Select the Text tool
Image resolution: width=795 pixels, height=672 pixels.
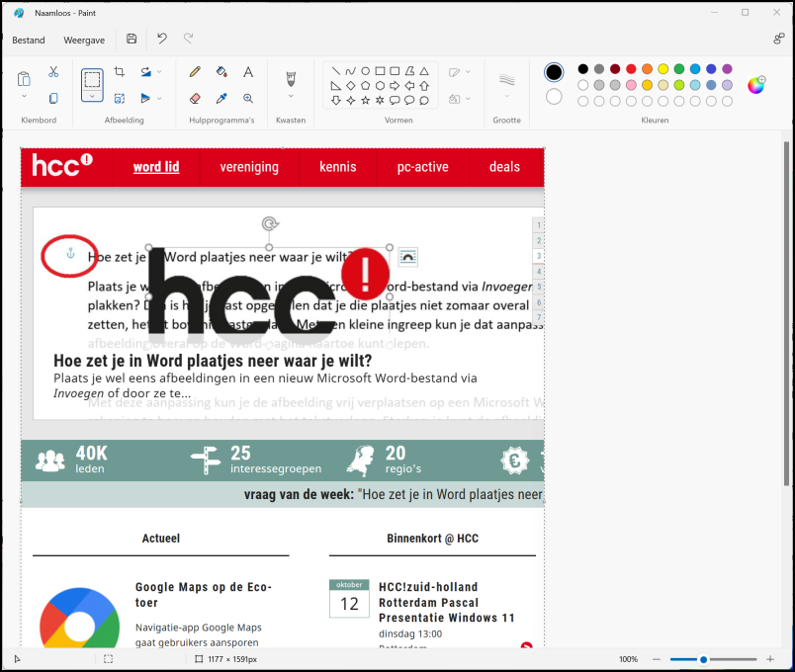click(x=248, y=72)
